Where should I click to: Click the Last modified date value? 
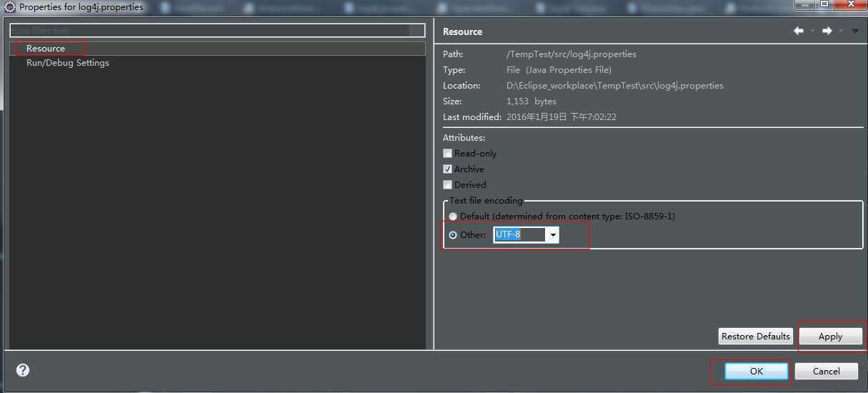click(x=562, y=117)
